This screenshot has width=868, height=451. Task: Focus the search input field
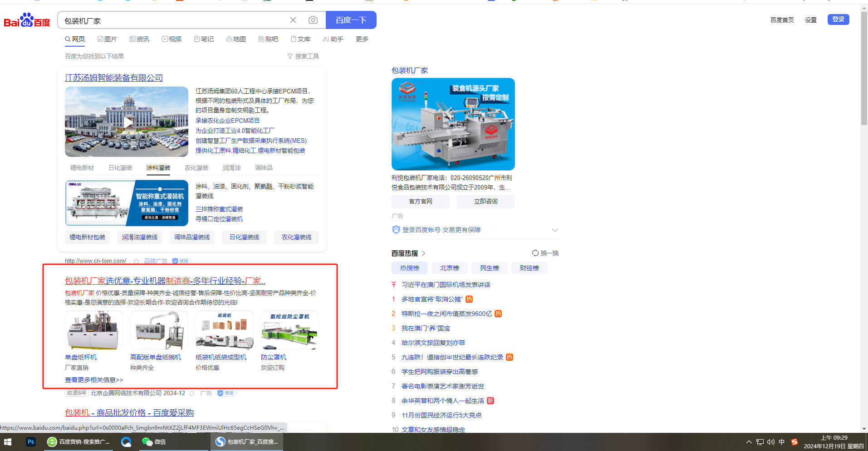175,20
